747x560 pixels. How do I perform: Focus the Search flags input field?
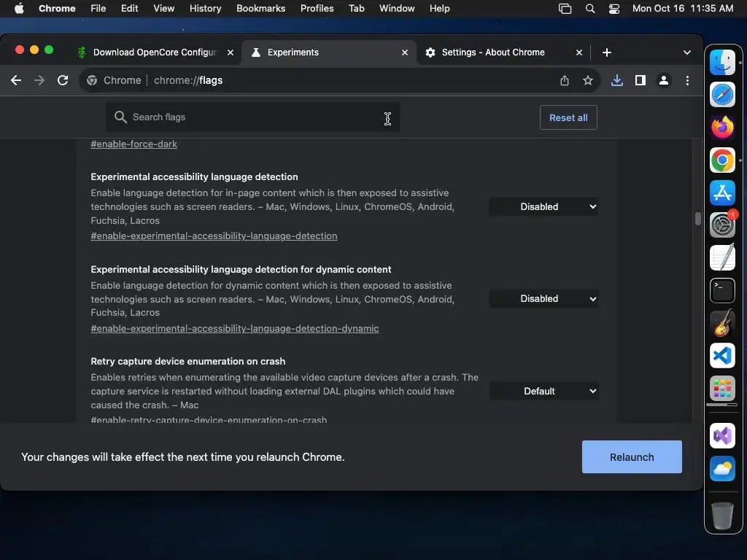pyautogui.click(x=252, y=117)
